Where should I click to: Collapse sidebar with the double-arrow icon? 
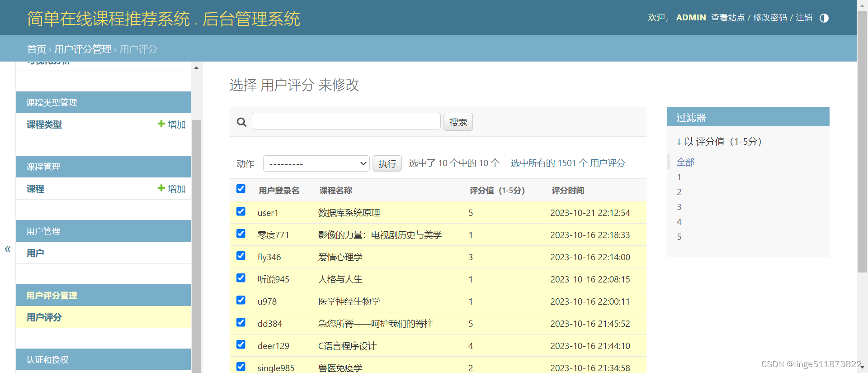tap(8, 249)
